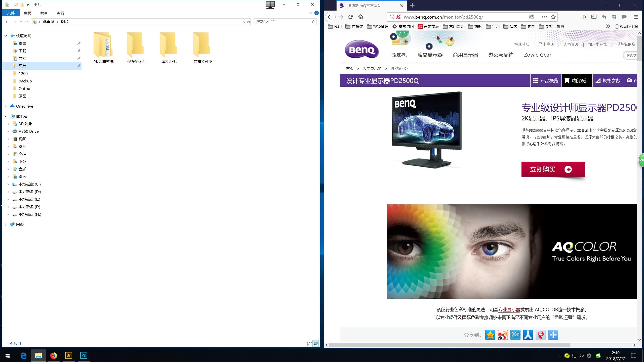Viewport: 644px width, 362px height.
Task: Open recent locations dropdown in Explorer
Action: click(x=21, y=22)
